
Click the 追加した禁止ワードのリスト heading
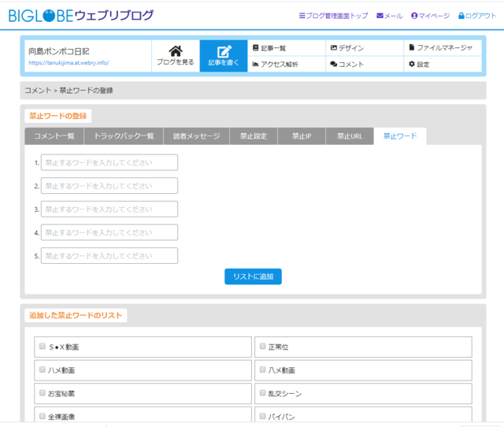tap(76, 315)
